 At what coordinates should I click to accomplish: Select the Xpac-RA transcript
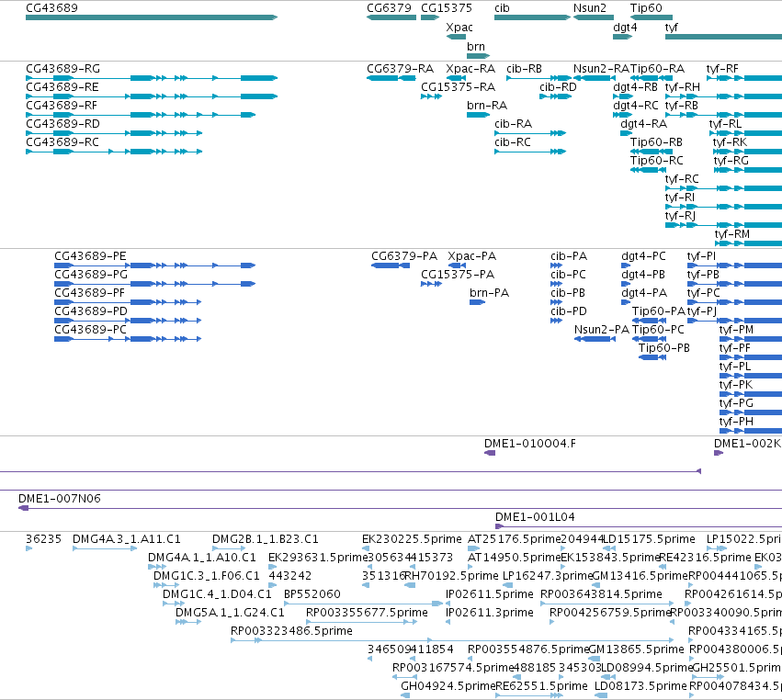(456, 78)
